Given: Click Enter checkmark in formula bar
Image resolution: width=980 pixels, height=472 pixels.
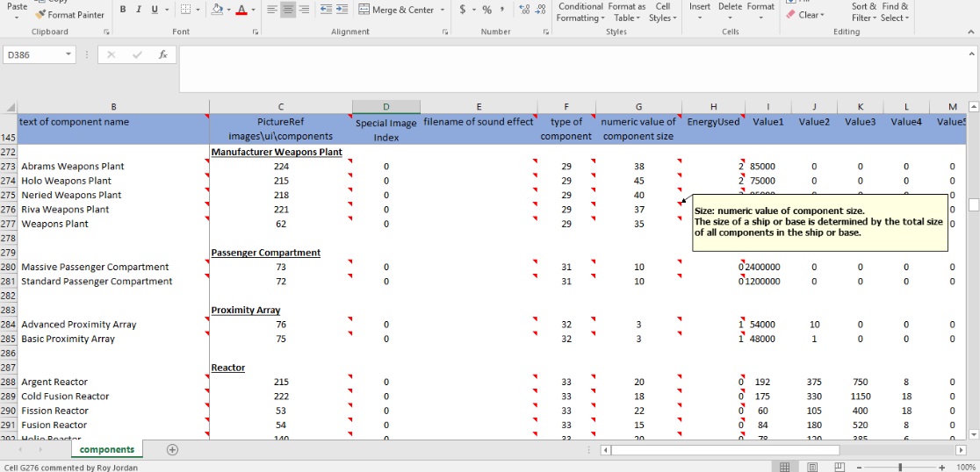Looking at the screenshot, I should tap(137, 55).
